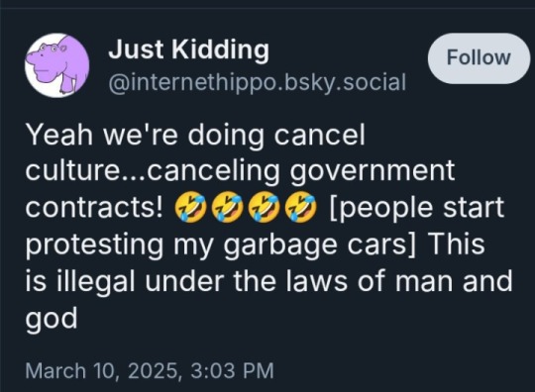Click the fourth rolling-laughing emoji

301,207
